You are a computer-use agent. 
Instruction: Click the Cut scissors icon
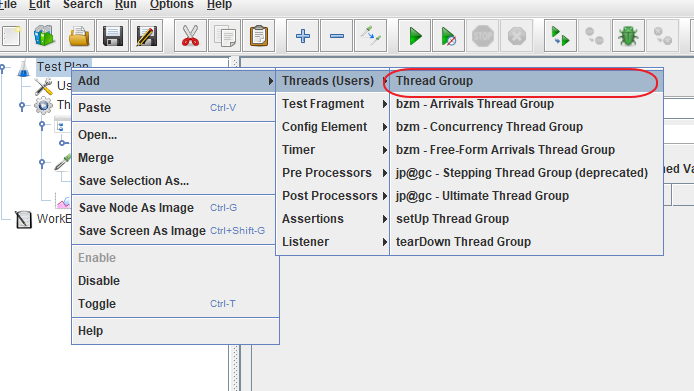[x=190, y=36]
